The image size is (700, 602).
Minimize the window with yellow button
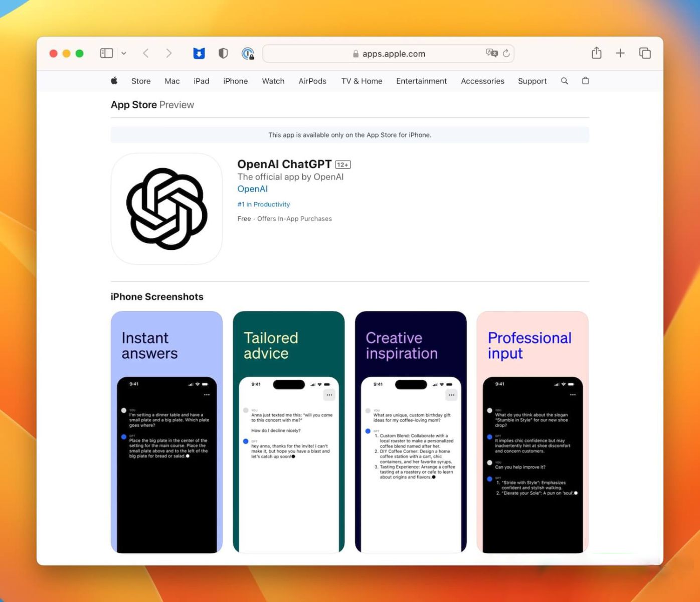click(x=66, y=53)
